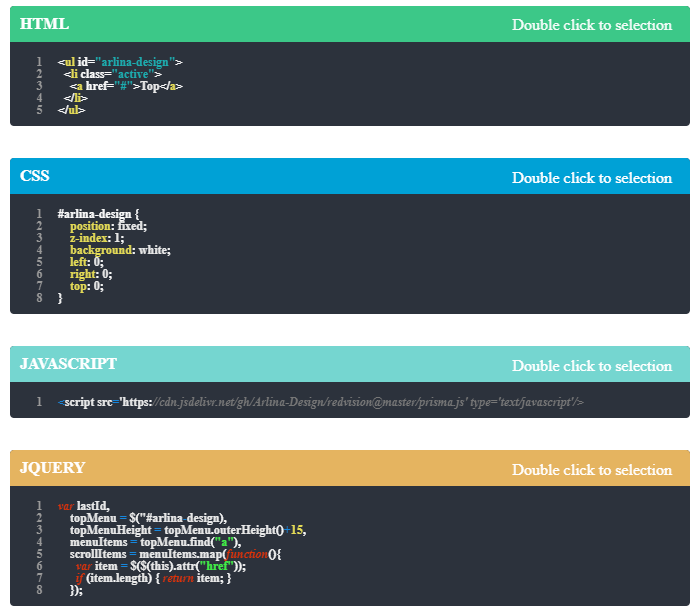This screenshot has height=609, width=697.
Task: Click the 'topMenuHeight = topMenu.outerHeight()+15' line
Action: point(188,530)
